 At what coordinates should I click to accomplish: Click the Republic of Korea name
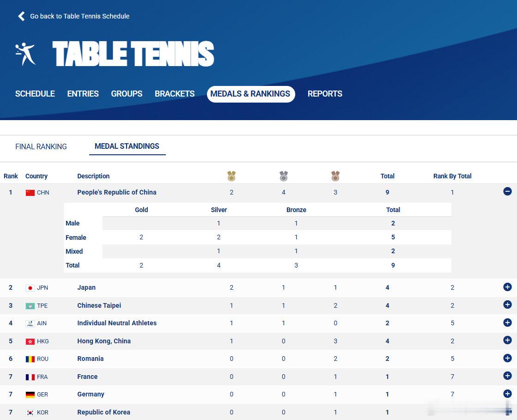[x=103, y=412]
